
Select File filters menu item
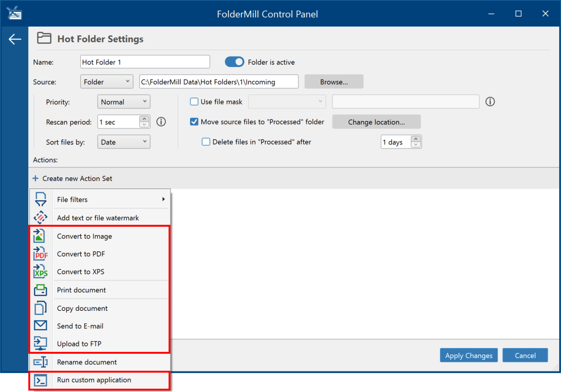click(100, 199)
